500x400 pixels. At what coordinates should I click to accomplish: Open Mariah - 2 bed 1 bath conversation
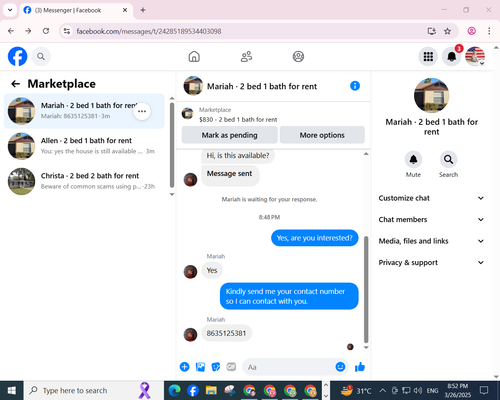(x=84, y=111)
